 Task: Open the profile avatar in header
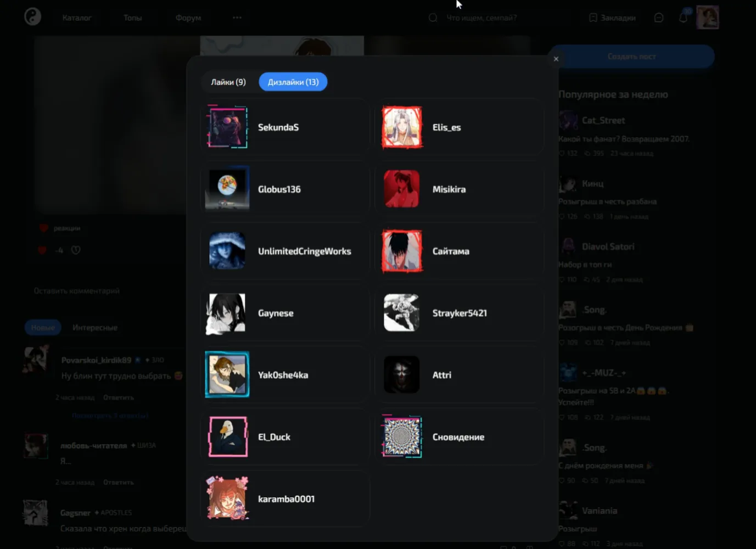pyautogui.click(x=707, y=17)
